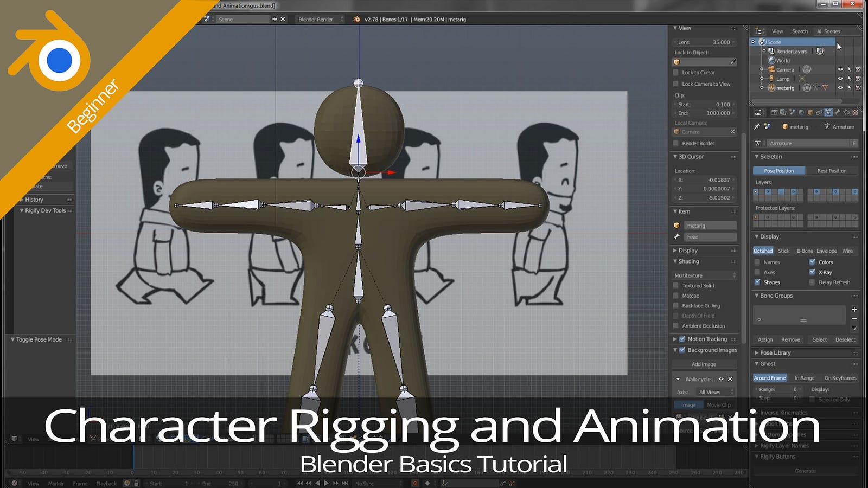Screen dimensions: 868x488
Task: Click the 3D Cursor X location field
Action: [705, 179]
